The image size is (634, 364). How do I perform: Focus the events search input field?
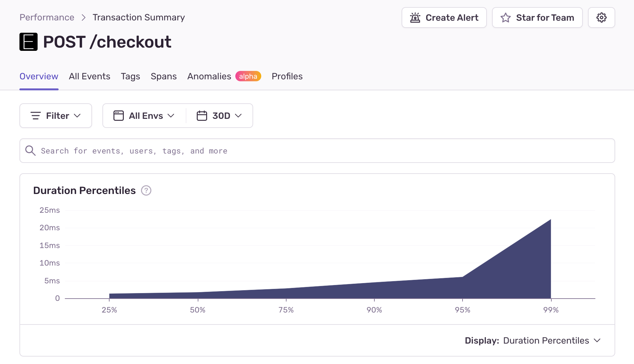[324, 151]
